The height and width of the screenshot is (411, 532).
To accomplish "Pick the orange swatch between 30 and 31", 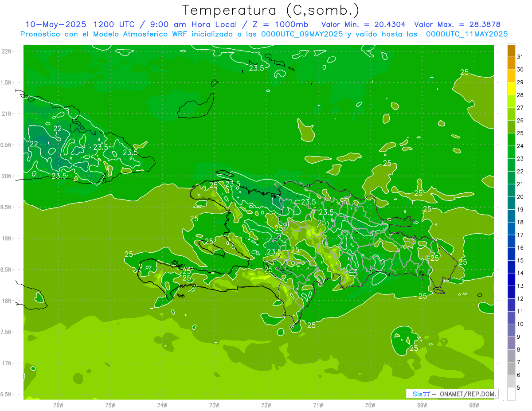I will pos(511,63).
